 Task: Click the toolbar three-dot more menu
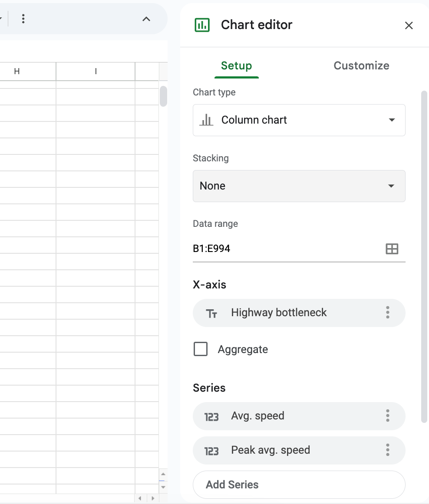(23, 19)
